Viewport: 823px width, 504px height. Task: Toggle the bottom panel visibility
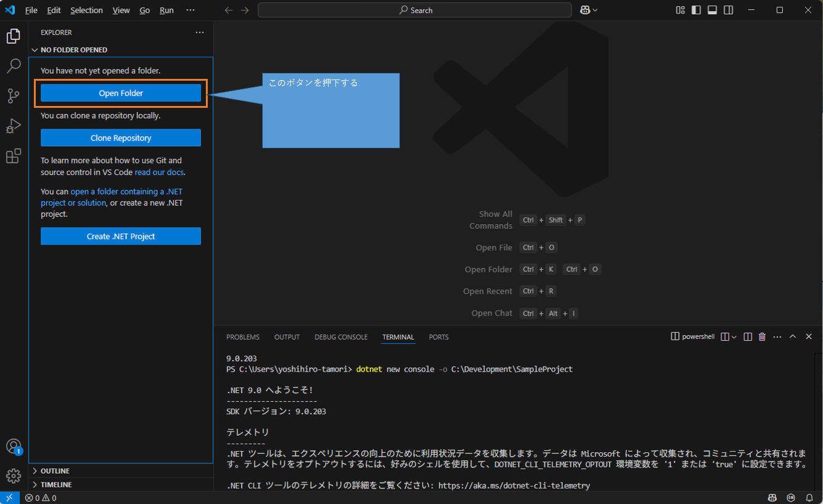(x=712, y=10)
